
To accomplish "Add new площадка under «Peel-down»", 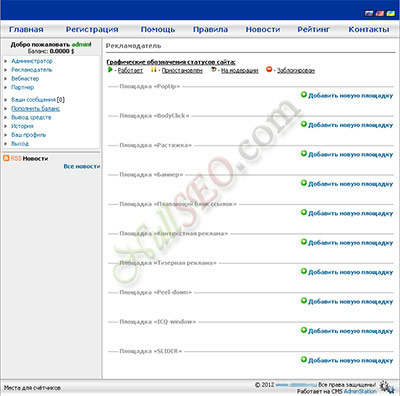I will 350,301.
